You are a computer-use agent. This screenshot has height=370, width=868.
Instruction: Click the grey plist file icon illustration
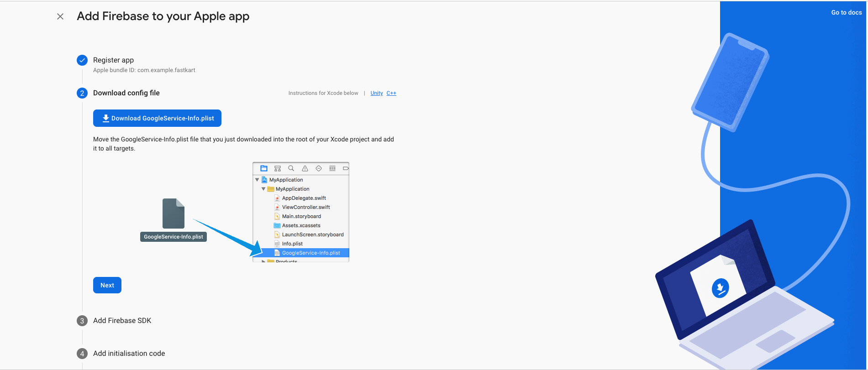click(x=174, y=214)
